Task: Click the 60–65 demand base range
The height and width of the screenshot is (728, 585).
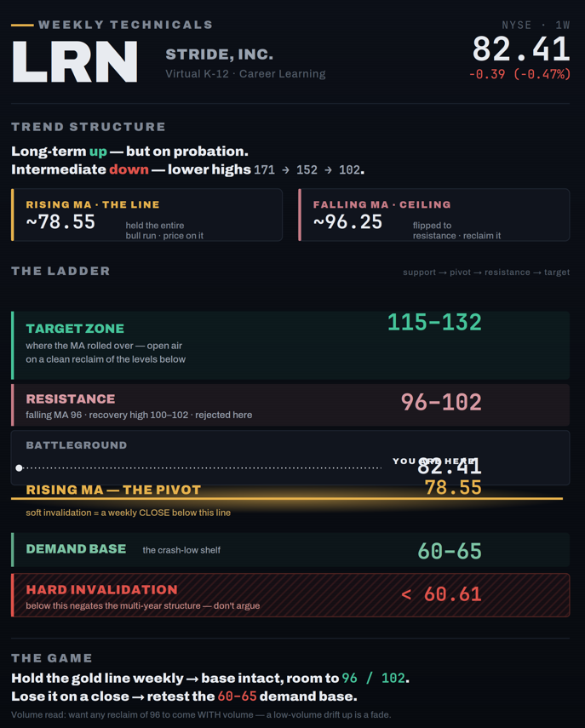Action: click(x=449, y=551)
